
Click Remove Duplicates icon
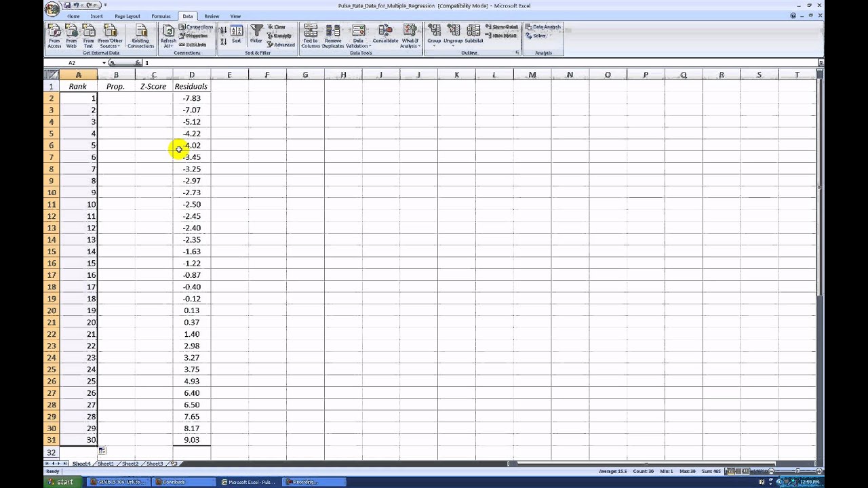[333, 36]
